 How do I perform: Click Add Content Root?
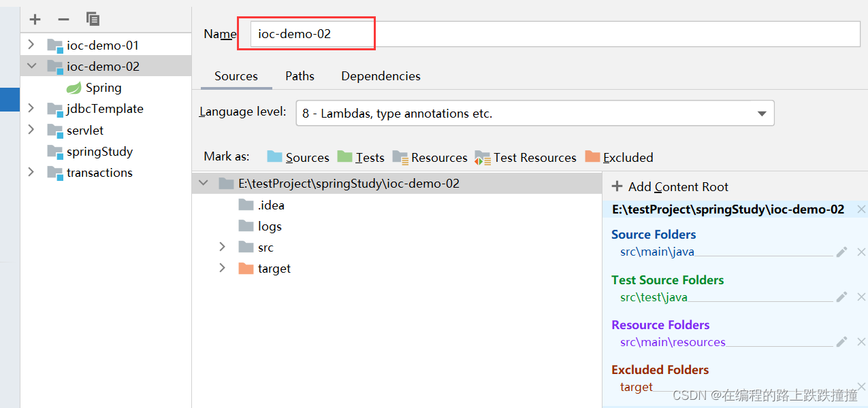[x=671, y=186]
